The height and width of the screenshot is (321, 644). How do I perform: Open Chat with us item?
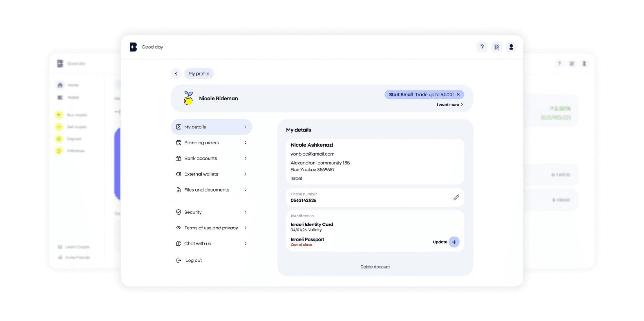(x=211, y=244)
